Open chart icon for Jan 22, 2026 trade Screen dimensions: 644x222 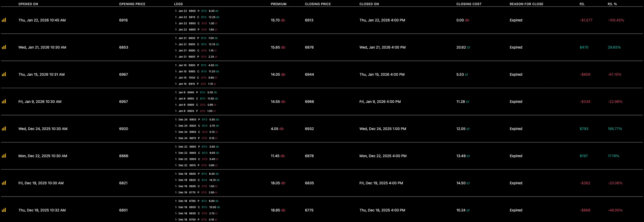point(4,20)
